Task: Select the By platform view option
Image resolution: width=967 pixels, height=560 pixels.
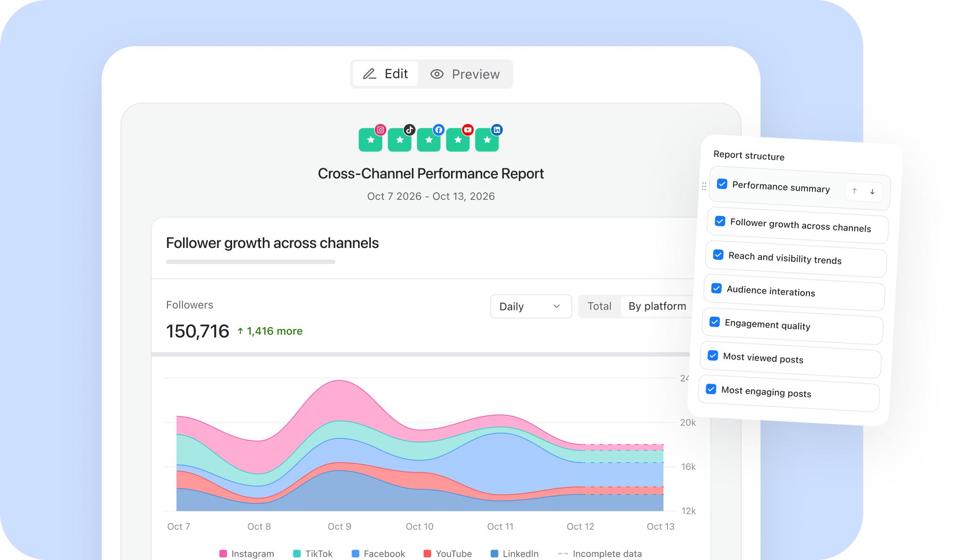Action: 657,306
